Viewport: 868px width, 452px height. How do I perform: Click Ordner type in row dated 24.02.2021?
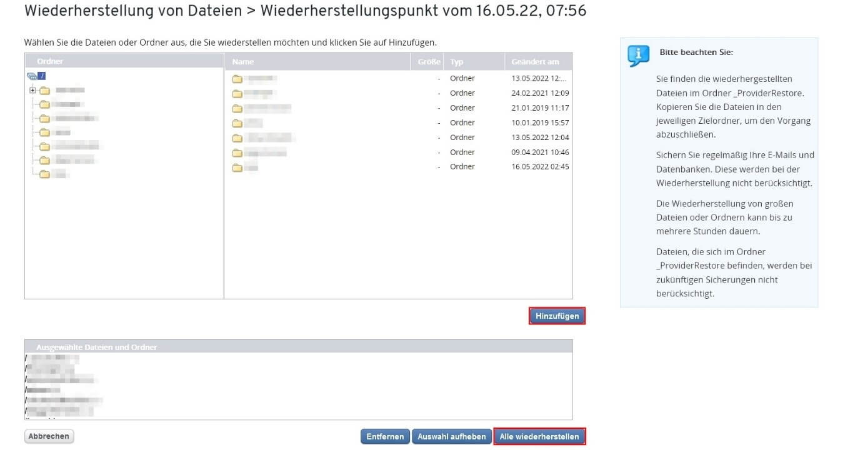[462, 93]
